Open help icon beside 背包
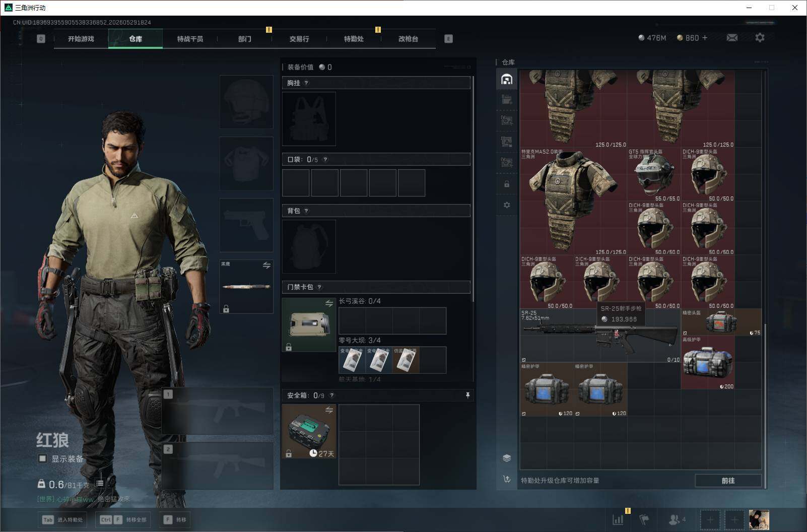This screenshot has height=532, width=807. point(306,211)
